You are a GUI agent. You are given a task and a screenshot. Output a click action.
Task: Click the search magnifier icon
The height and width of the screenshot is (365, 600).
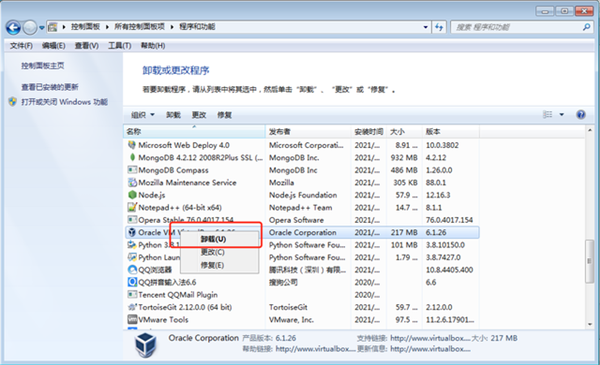pyautogui.click(x=586, y=27)
